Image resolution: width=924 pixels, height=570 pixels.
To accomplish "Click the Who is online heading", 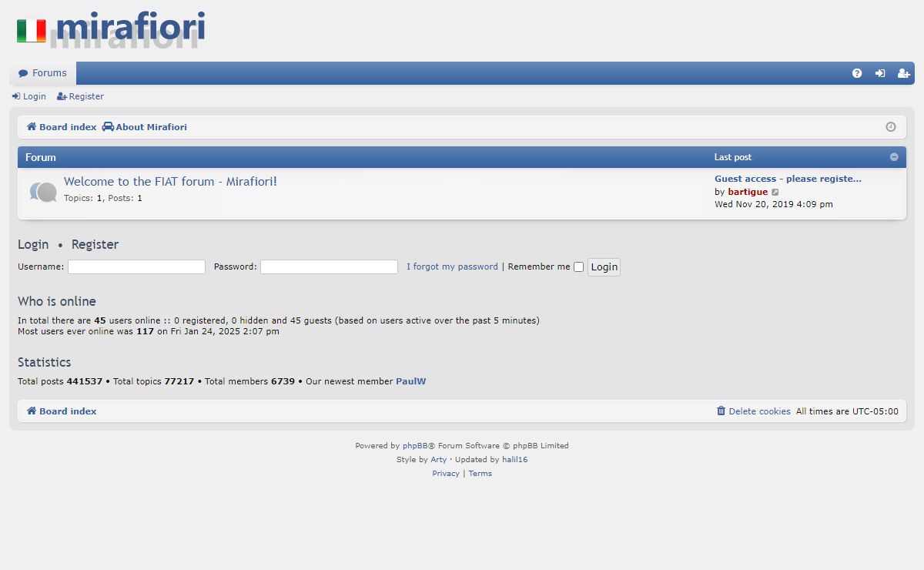I will (x=57, y=301).
